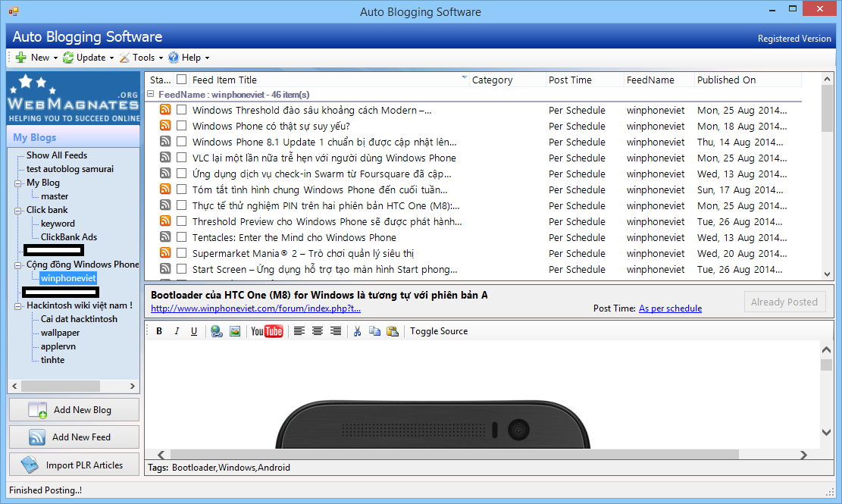The image size is (842, 504).
Task: Click the Cut scissors icon
Action: [x=357, y=331]
